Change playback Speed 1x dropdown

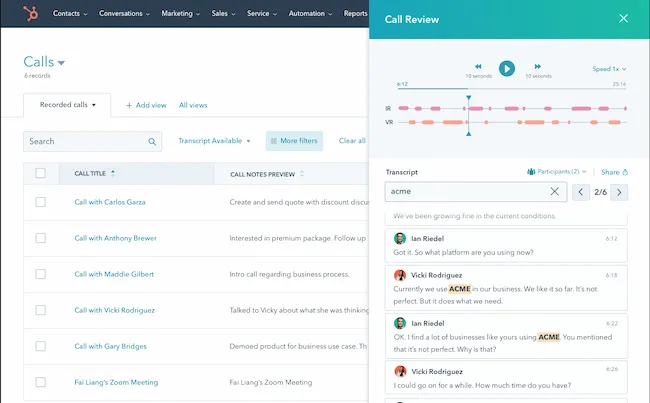coord(609,69)
